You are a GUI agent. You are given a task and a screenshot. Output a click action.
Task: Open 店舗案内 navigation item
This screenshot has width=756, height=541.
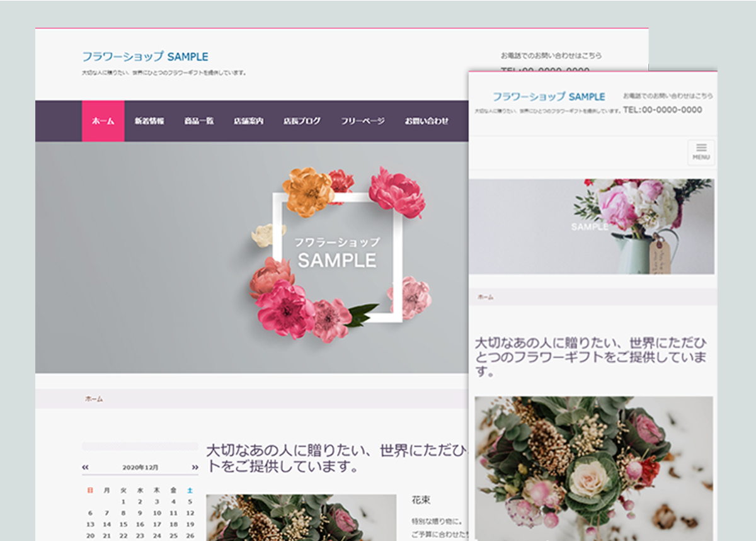(248, 121)
